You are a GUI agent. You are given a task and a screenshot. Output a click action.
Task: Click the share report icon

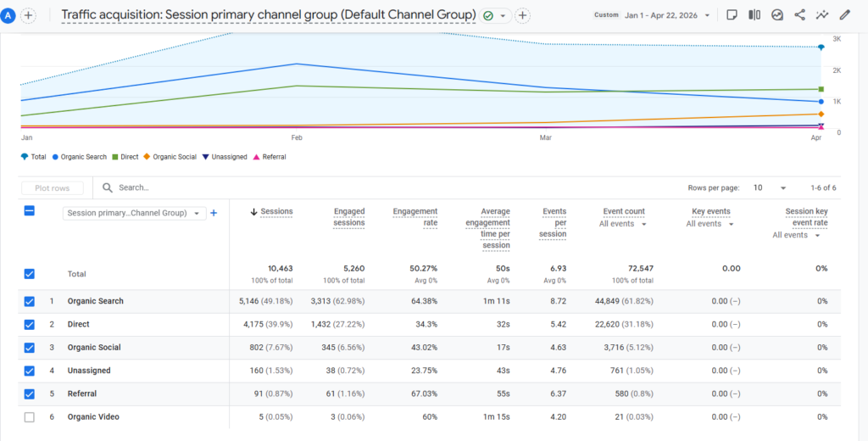click(799, 15)
